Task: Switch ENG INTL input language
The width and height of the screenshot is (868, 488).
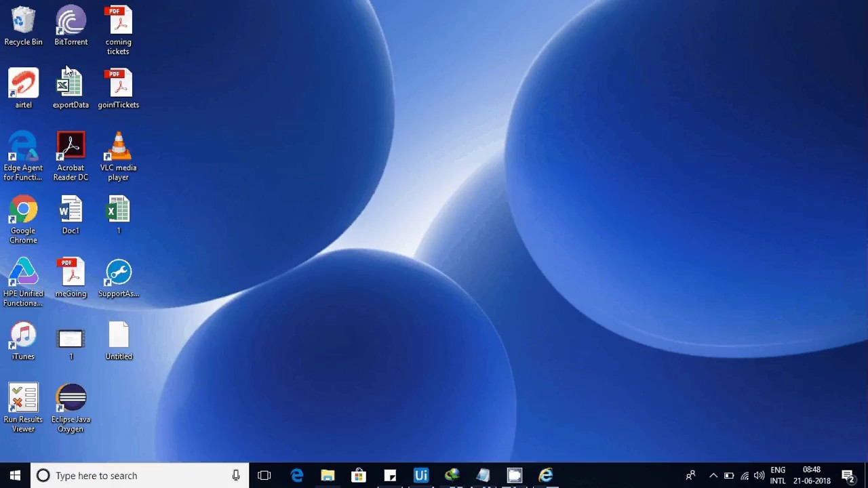Action: pos(778,475)
